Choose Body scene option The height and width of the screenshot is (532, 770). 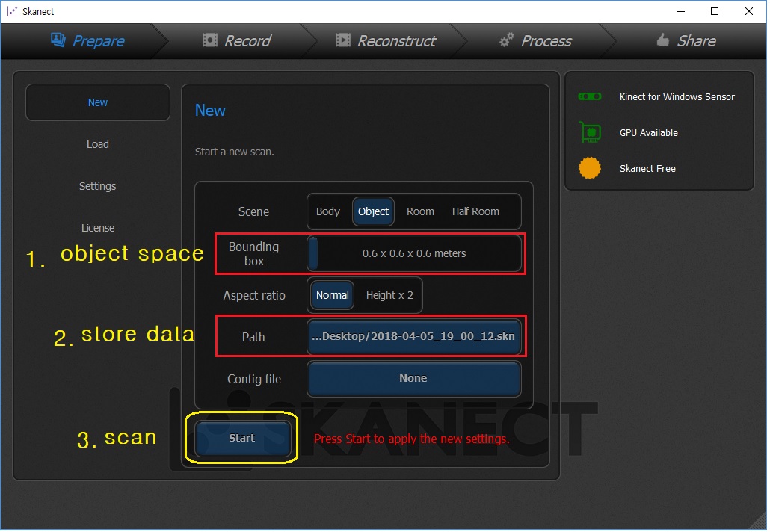328,211
